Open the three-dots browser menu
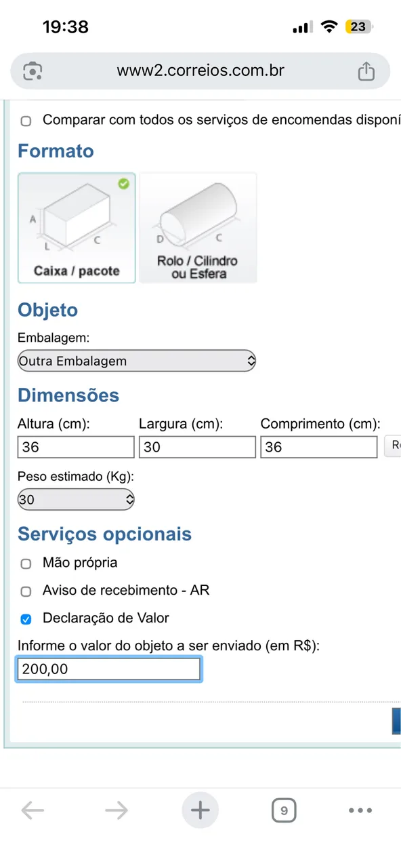This screenshot has height=868, width=401. click(x=360, y=810)
